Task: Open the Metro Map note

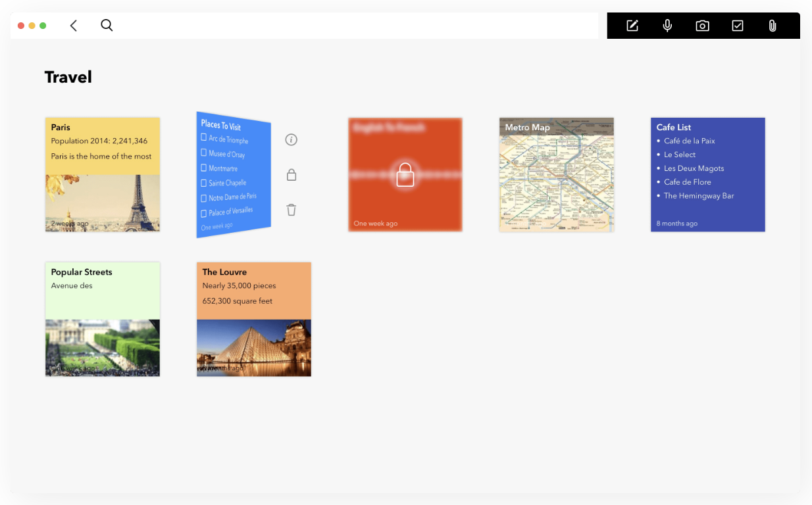Action: coord(556,174)
